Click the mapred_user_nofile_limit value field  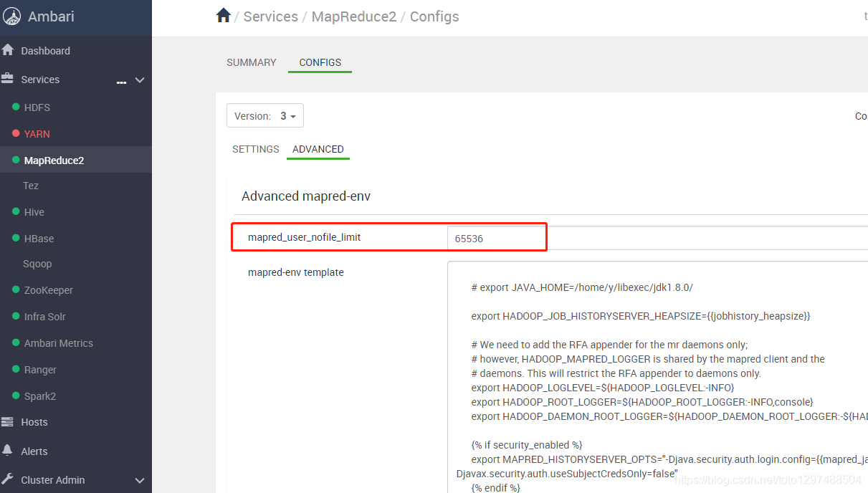click(657, 238)
